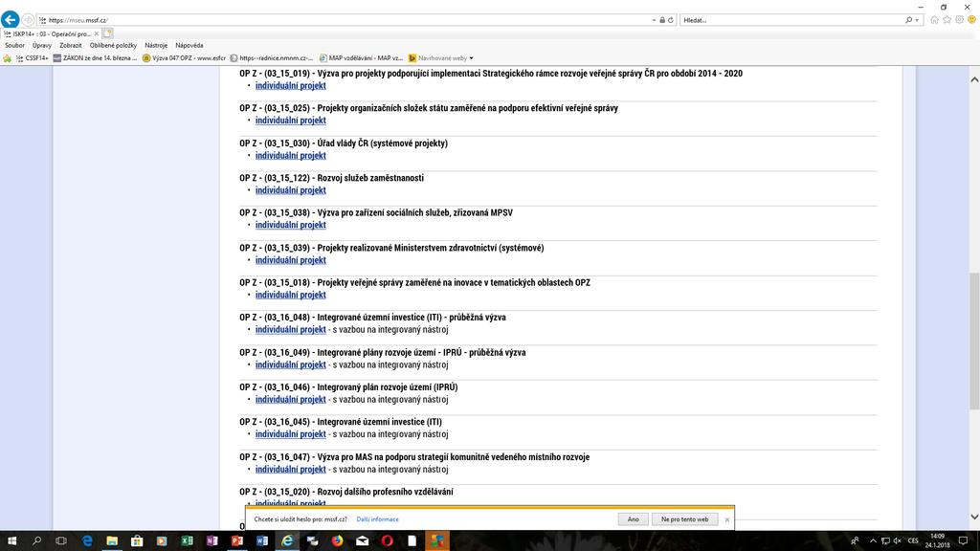Open the MAP vzdělávání bookmark
Image resolution: width=980 pixels, height=551 pixels.
(x=361, y=58)
